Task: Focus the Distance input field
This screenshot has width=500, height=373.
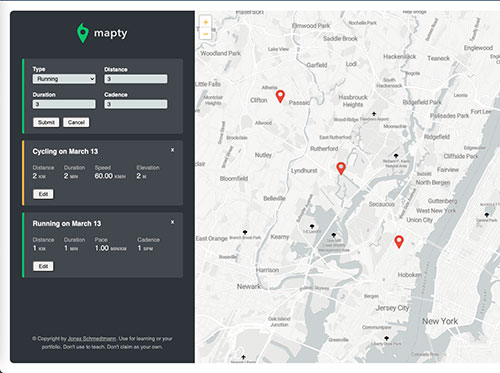Action: click(136, 79)
